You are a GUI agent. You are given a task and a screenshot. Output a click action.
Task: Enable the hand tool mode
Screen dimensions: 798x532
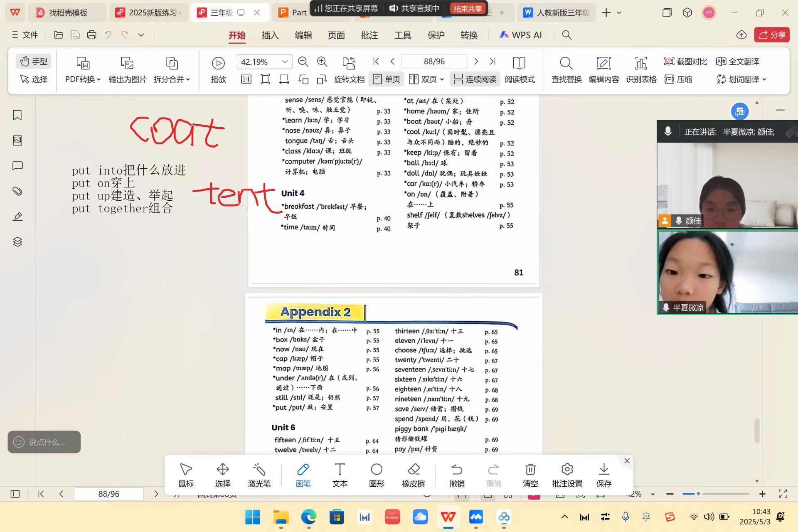click(34, 62)
